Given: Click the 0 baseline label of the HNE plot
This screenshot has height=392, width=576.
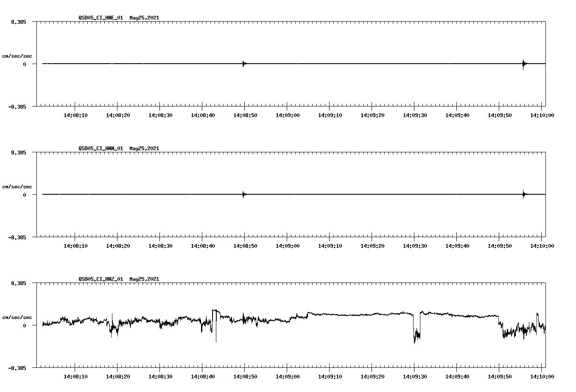Looking at the screenshot, I should pos(24,64).
